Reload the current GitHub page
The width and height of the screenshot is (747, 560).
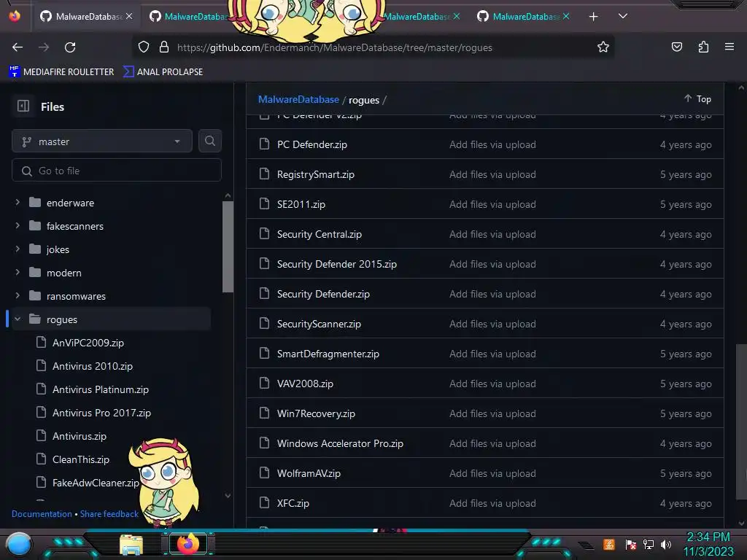tap(70, 47)
